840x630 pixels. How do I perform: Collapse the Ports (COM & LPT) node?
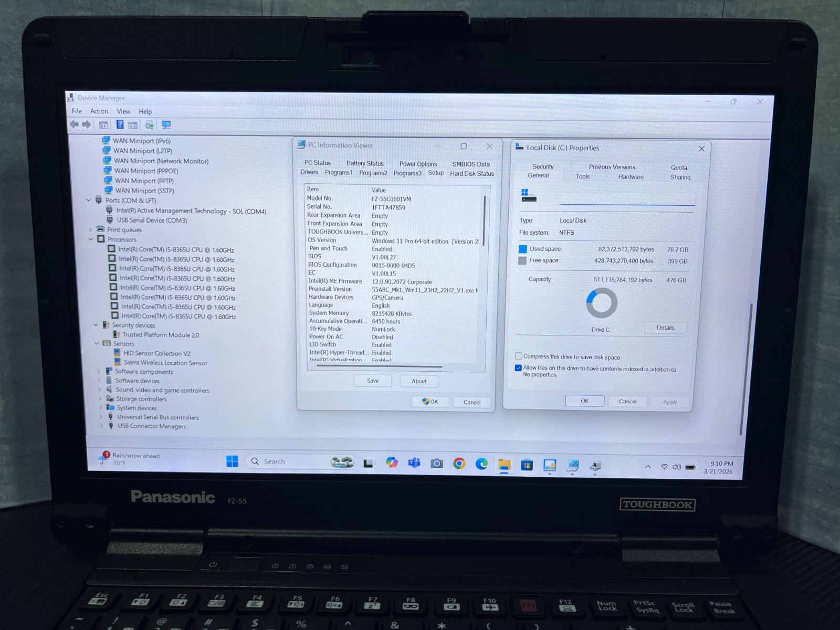pos(88,200)
